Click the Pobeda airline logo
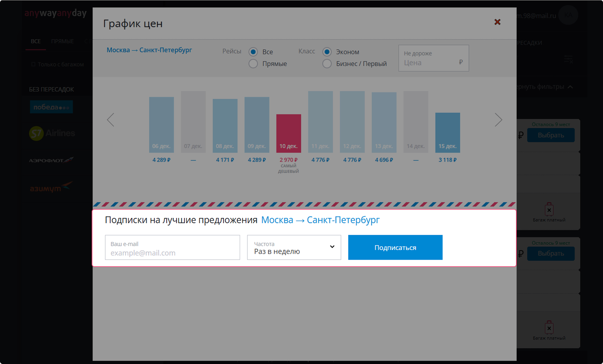Image resolution: width=603 pixels, height=364 pixels. 51,107
